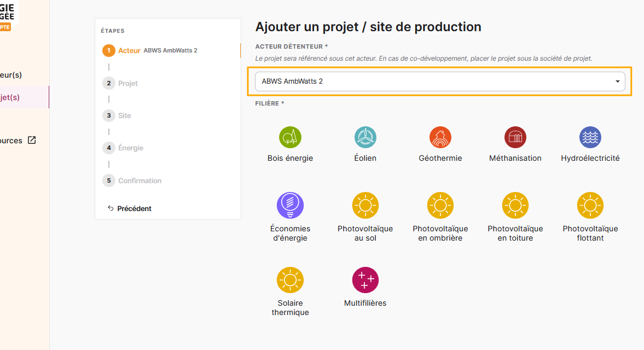Viewport: 644px width, 350px height.
Task: Click the Photovoltaïque au sol label
Action: pyautogui.click(x=365, y=233)
